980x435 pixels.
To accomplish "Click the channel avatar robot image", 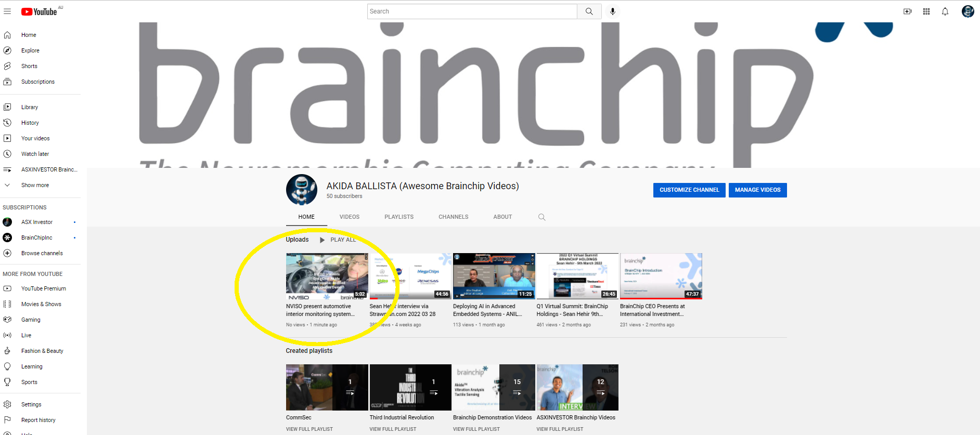I will (302, 190).
